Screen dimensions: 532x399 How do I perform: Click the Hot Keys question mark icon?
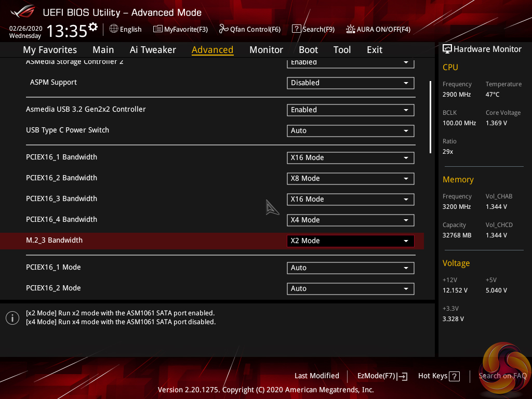454,376
